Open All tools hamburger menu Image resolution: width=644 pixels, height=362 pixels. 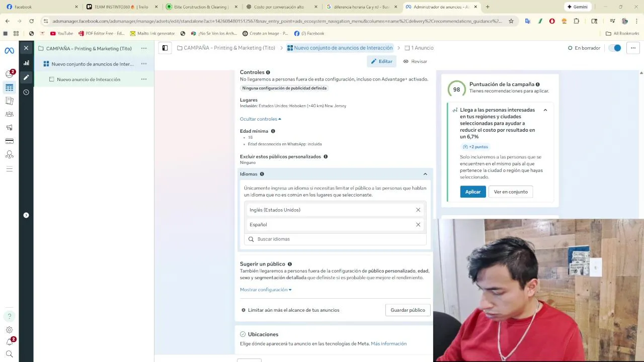9,169
